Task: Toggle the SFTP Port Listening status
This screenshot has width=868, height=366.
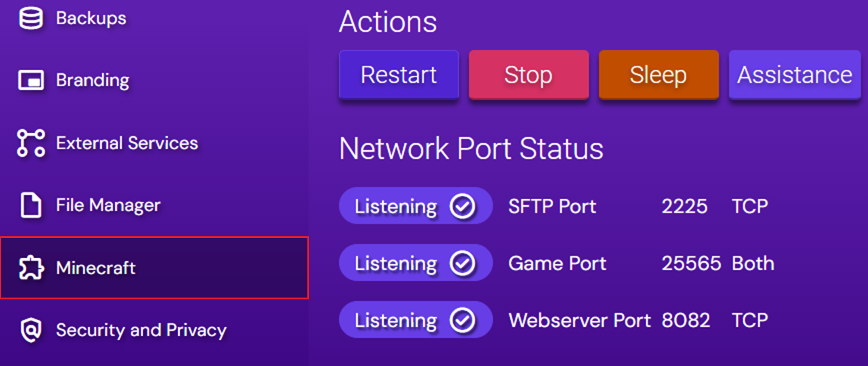Action: 416,206
